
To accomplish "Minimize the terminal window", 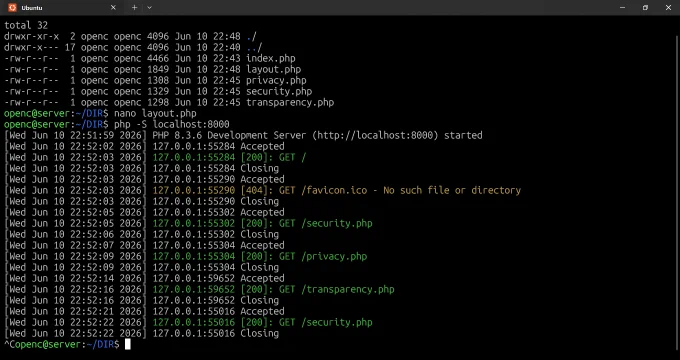I will [x=623, y=7].
